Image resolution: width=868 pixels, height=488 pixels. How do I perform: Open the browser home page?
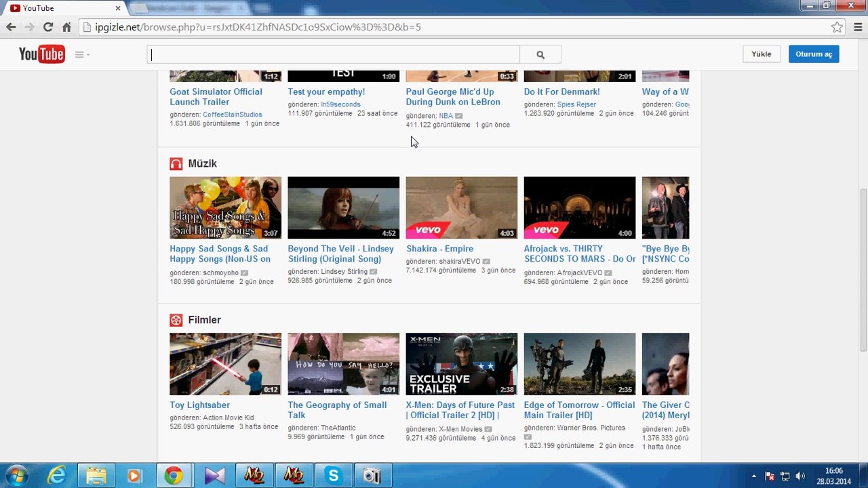coord(66,27)
